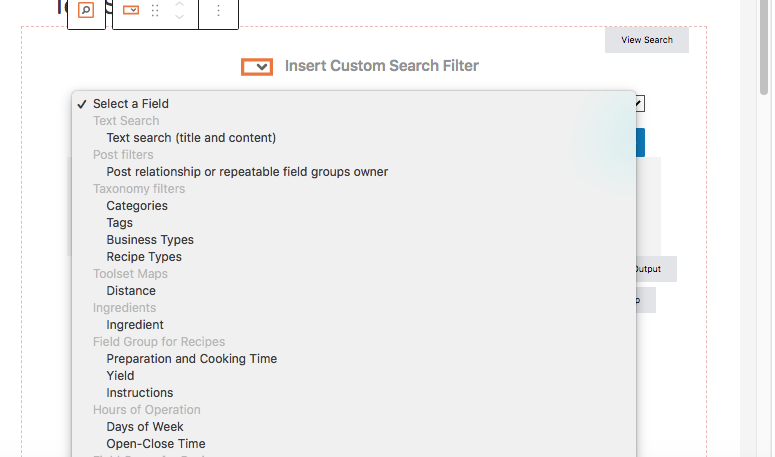Click the View Search button
The width and height of the screenshot is (775, 457).
pyautogui.click(x=646, y=40)
